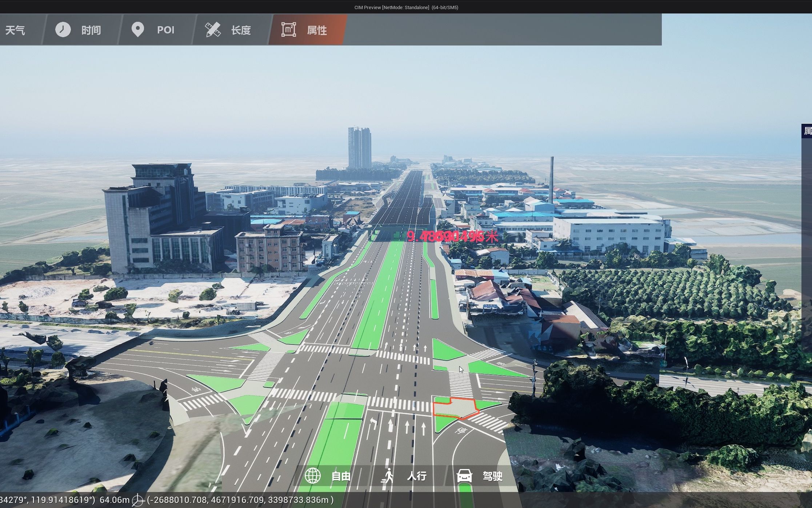Click the globe icon for 自由 mode
The image size is (812, 508).
point(313,476)
